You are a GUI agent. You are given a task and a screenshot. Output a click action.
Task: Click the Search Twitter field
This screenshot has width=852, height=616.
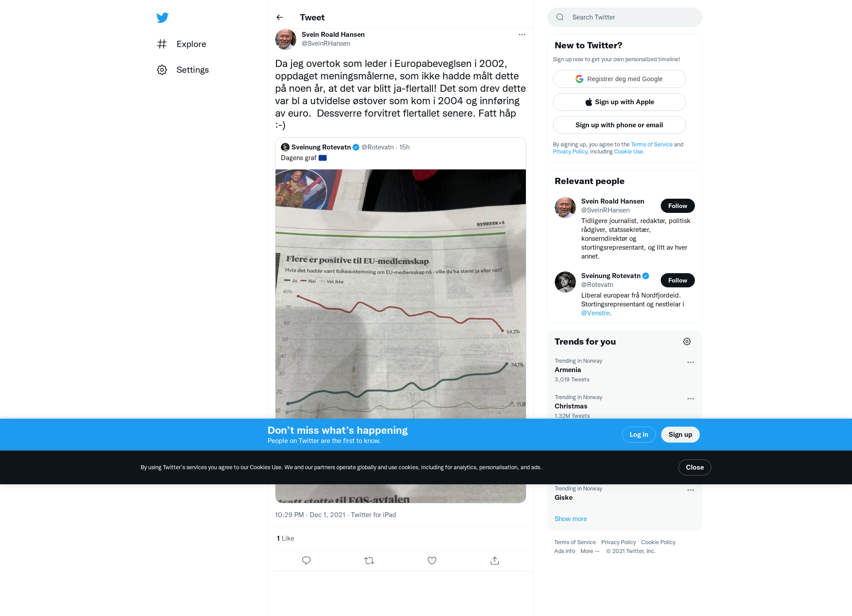coord(625,17)
